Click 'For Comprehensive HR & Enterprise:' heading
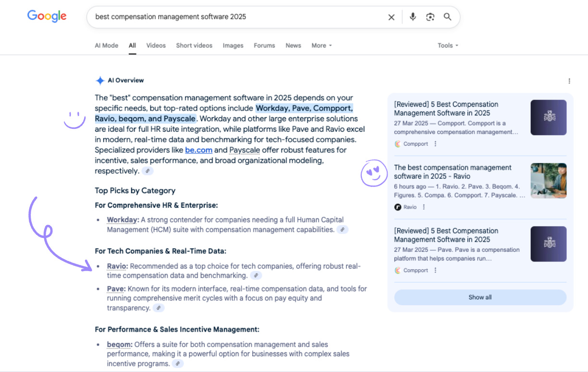The width and height of the screenshot is (588, 372). point(157,205)
